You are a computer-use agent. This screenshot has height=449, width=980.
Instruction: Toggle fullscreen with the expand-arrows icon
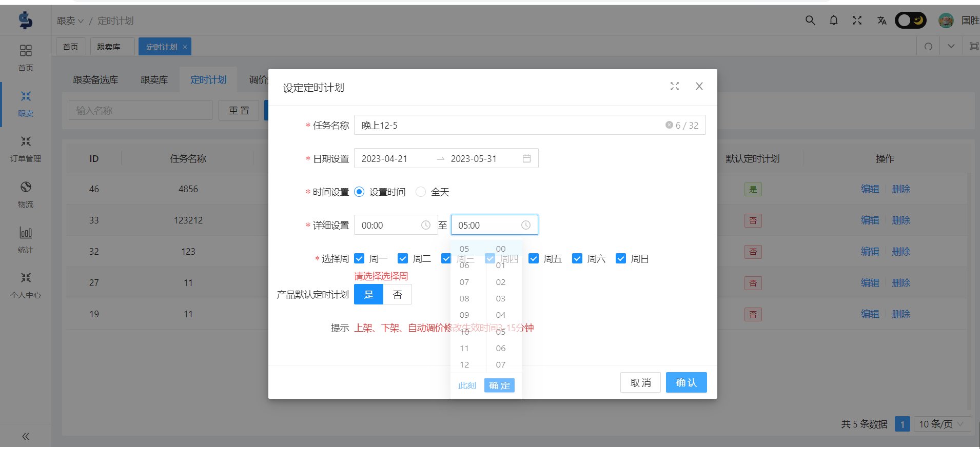pyautogui.click(x=857, y=21)
